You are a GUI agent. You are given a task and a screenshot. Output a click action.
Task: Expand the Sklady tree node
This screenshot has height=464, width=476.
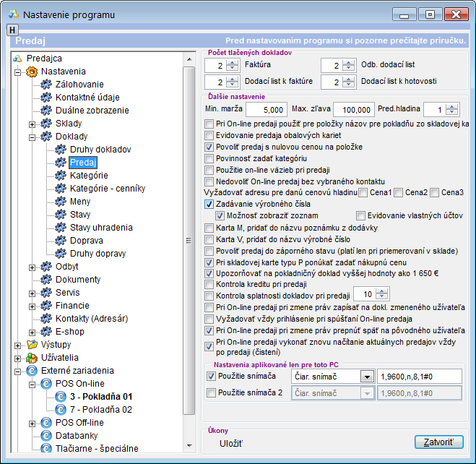[33, 124]
